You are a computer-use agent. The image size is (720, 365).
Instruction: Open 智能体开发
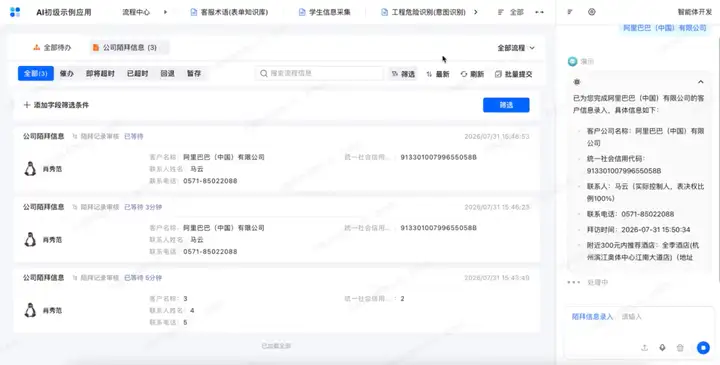pos(694,12)
